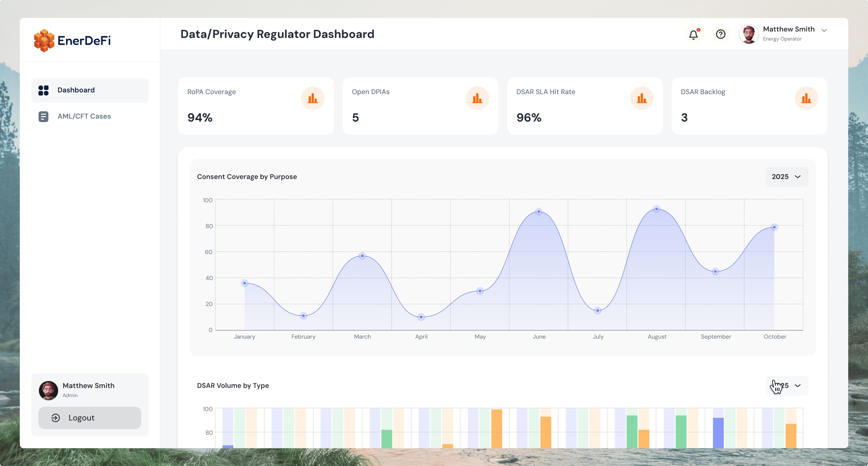Click the DSAR SLA Hit Rate label
Image resolution: width=868 pixels, height=466 pixels.
tap(546, 92)
